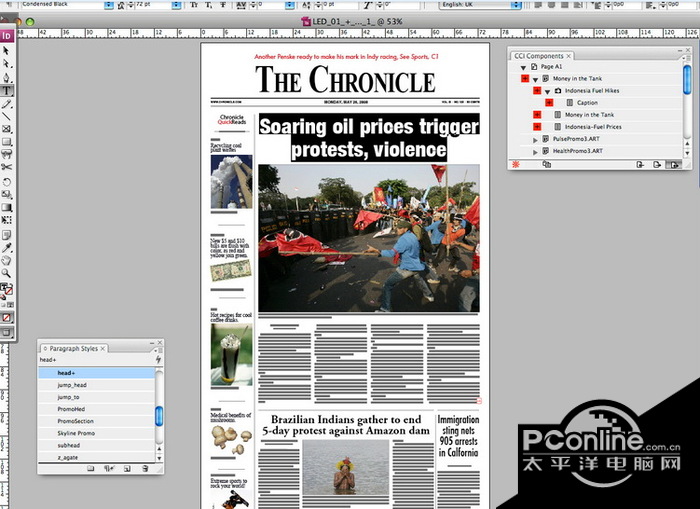This screenshot has height=509, width=700.
Task: Select the jump_head paragraph style
Action: tap(96, 385)
